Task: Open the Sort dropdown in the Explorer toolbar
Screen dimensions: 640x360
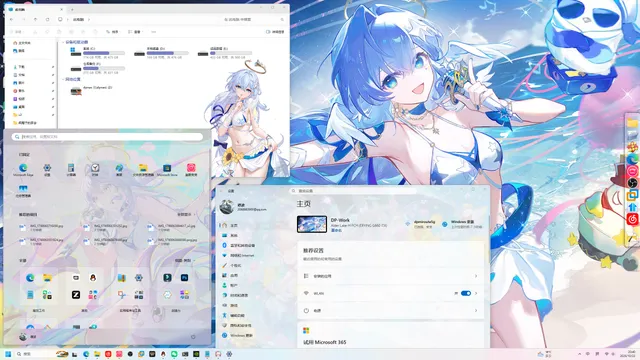Action: click(x=112, y=31)
